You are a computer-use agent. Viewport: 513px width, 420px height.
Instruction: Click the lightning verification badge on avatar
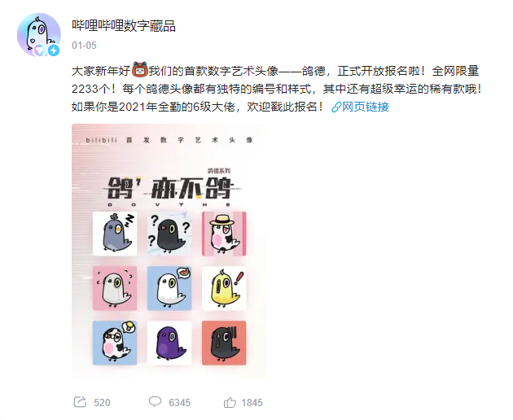54,50
